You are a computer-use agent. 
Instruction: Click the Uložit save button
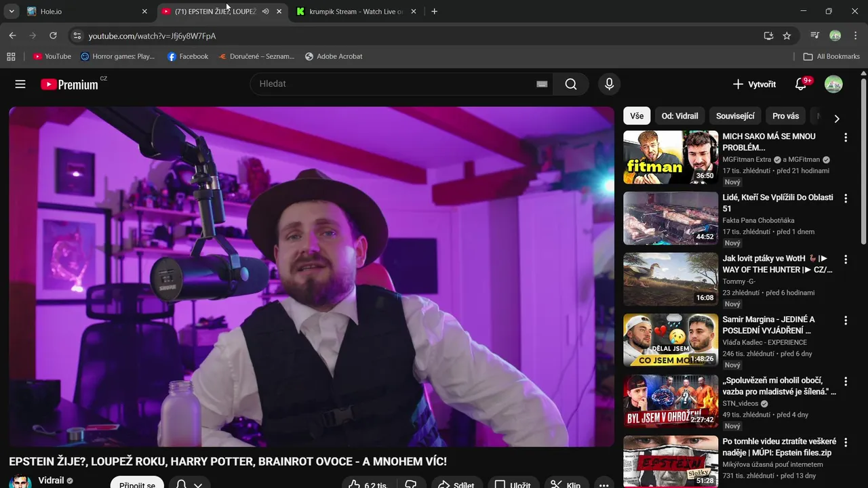513,485
